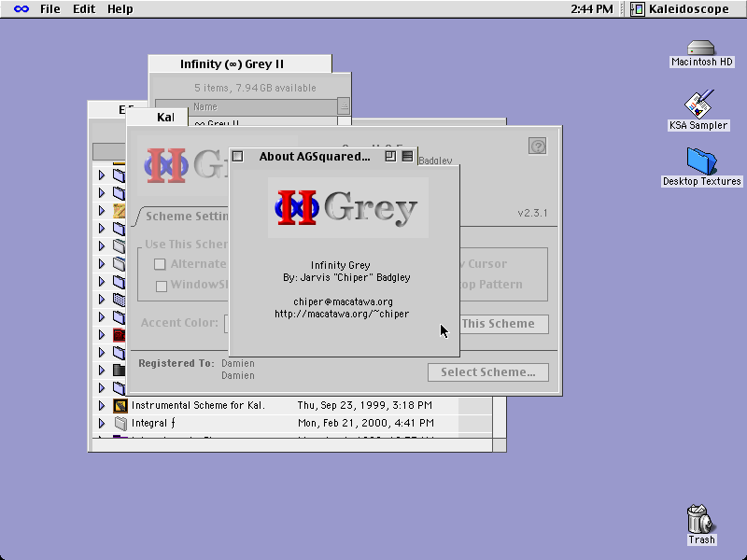The image size is (747, 560).
Task: Expand the Instrumental Scheme for Kal. row
Action: point(102,405)
